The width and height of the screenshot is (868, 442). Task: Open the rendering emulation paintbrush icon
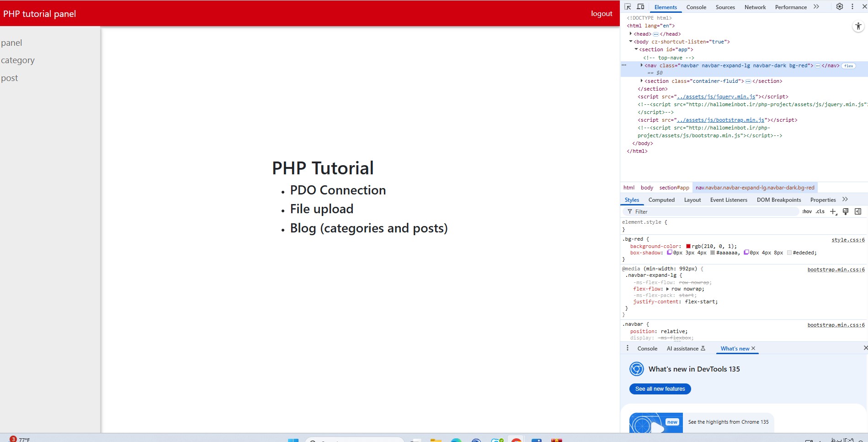[x=846, y=211]
